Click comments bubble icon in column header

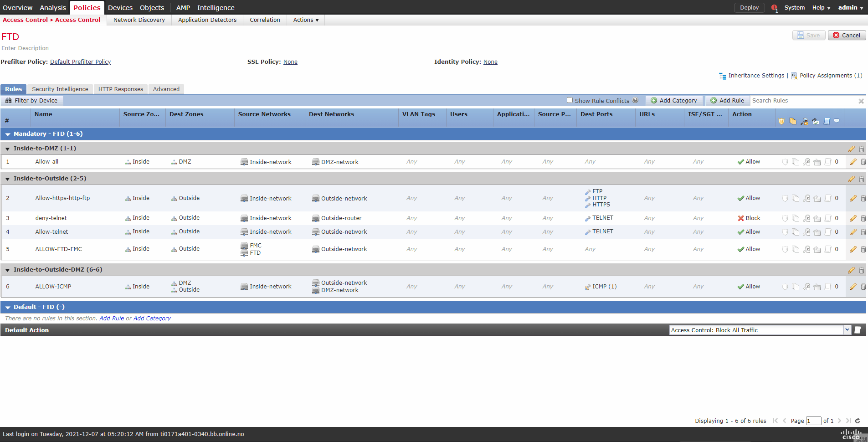coord(837,121)
